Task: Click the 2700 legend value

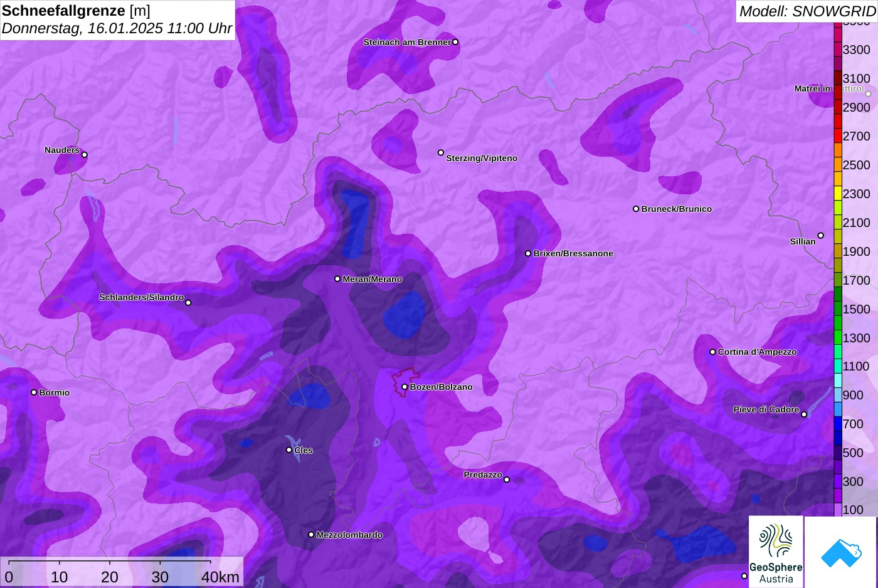Action: [856, 136]
